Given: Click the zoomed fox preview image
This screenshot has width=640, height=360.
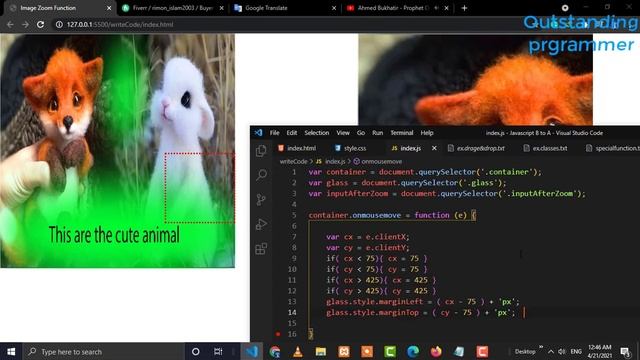Looking at the screenshot, I should coord(476,80).
